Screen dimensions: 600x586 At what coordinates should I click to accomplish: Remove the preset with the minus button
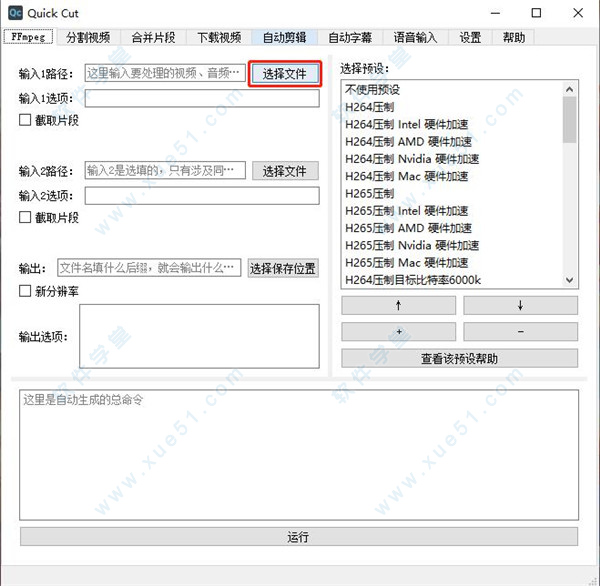click(x=520, y=331)
